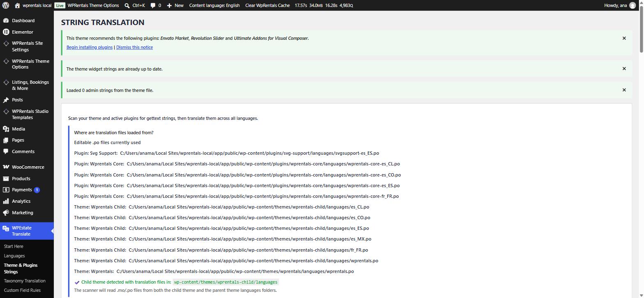Click the WPRentals Theme Options diamond icon
The image size is (644, 298).
(x=6, y=61)
